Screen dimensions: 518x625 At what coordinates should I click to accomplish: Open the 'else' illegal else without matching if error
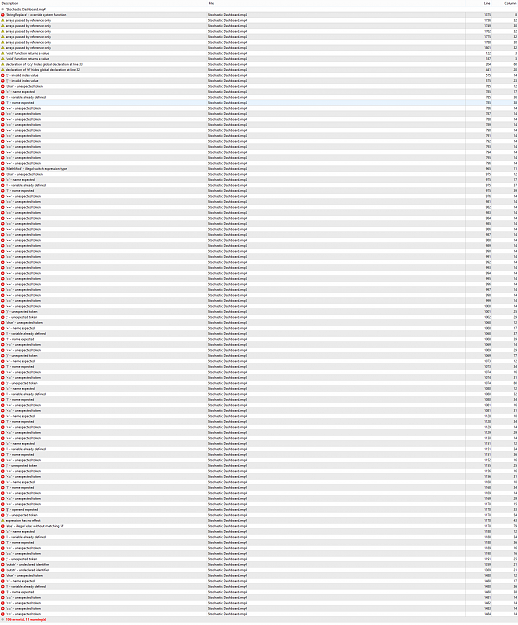pos(34,526)
